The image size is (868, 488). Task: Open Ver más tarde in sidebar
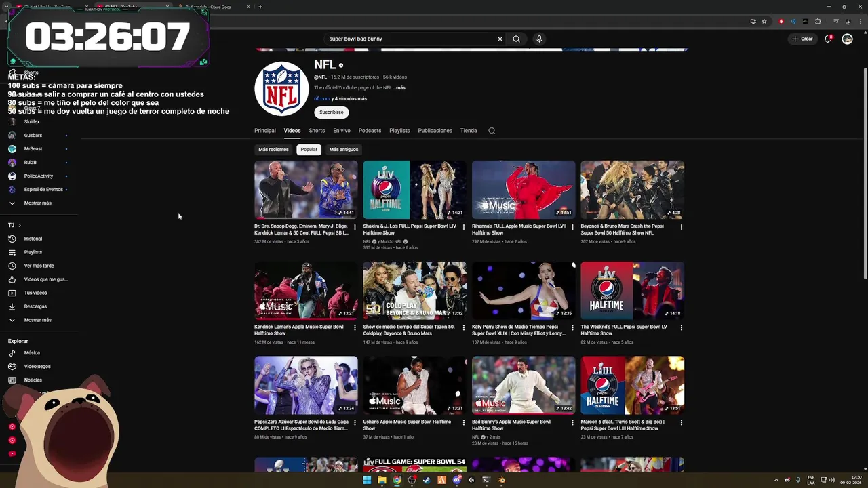37,266
